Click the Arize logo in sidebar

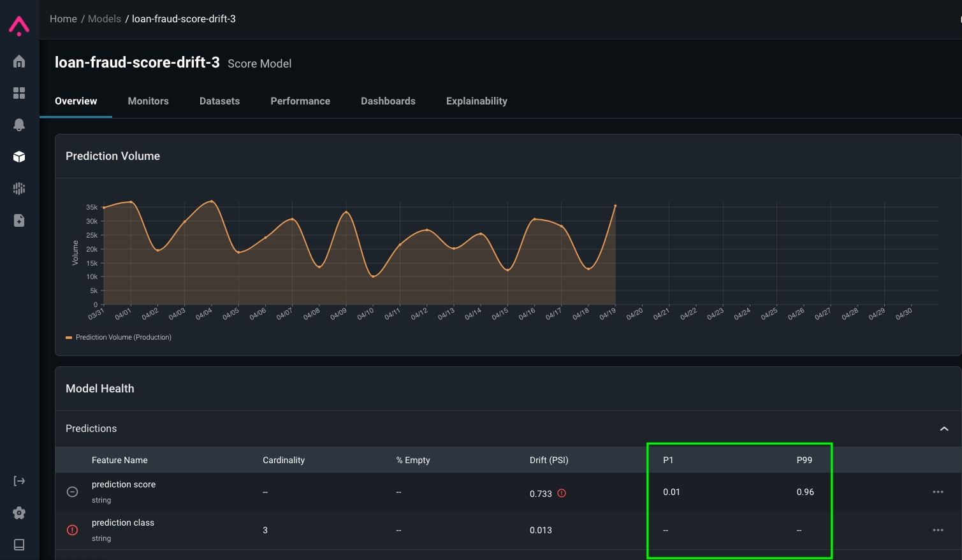[x=19, y=26]
